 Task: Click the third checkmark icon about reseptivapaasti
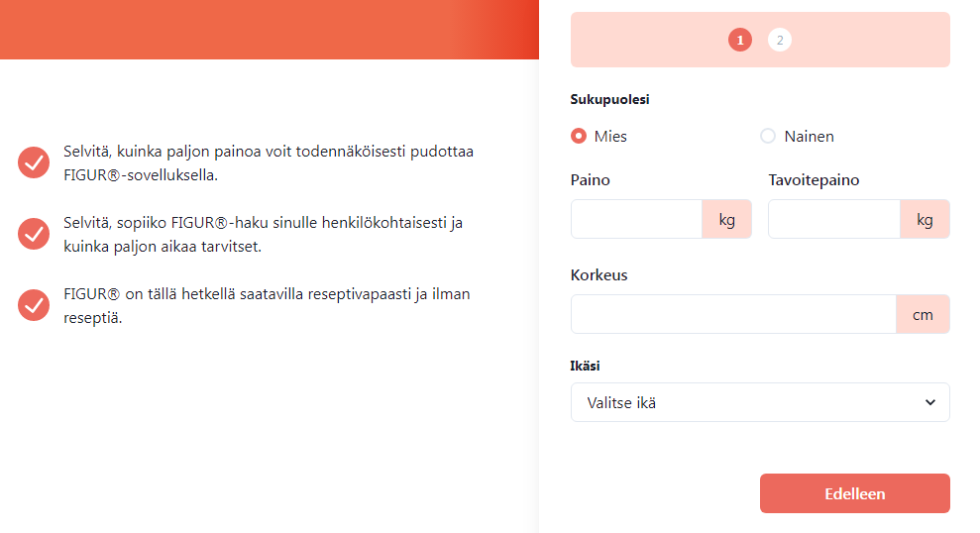pos(34,305)
